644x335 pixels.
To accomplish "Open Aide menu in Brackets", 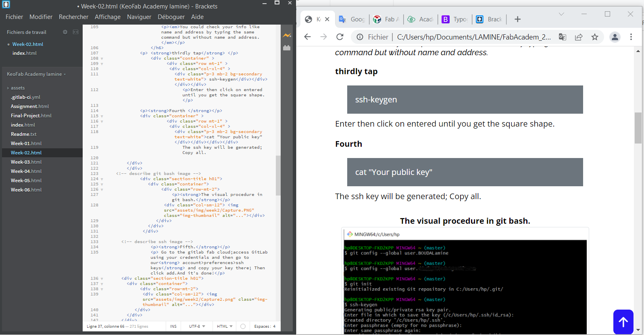I will (197, 17).
